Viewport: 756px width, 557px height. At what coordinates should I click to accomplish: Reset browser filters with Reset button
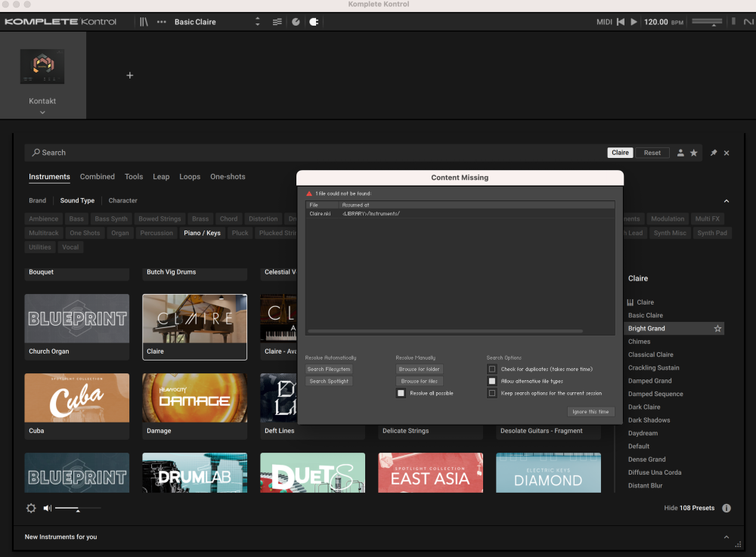tap(652, 153)
